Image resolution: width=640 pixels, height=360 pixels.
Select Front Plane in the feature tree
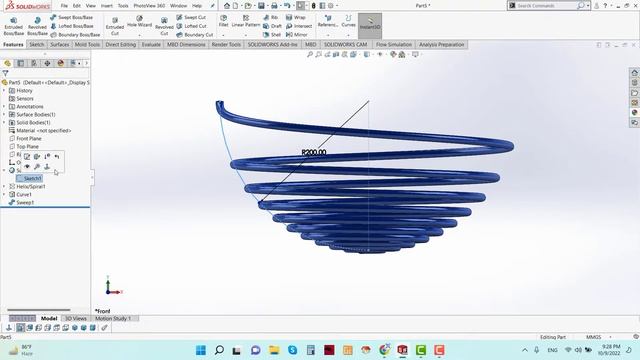click(25, 139)
